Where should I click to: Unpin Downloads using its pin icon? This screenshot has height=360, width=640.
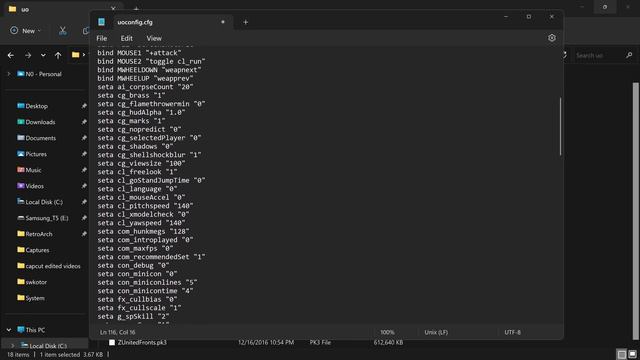pos(84,122)
